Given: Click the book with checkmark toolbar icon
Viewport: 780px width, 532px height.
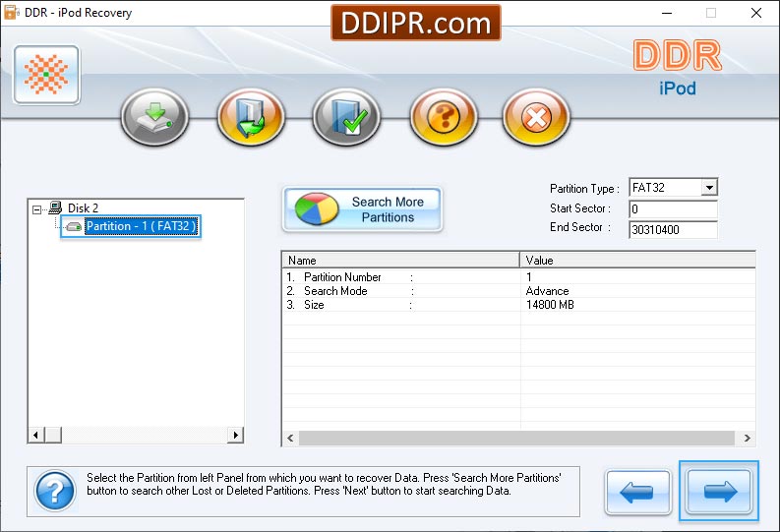Looking at the screenshot, I should [347, 117].
